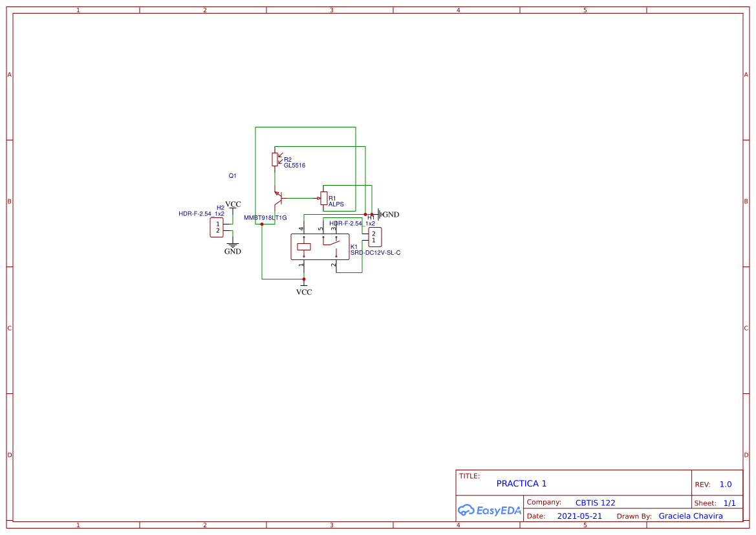Select the H1 header connector symbol
756x535 pixels.
(x=374, y=237)
